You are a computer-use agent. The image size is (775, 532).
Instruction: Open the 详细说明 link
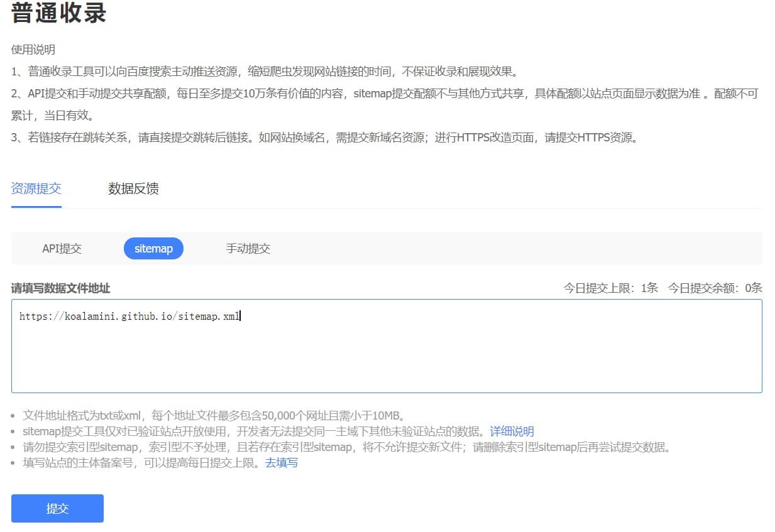[512, 432]
